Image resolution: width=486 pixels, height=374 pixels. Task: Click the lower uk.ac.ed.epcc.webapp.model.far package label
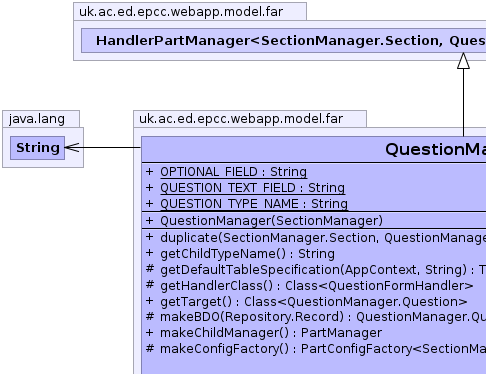[241, 119]
